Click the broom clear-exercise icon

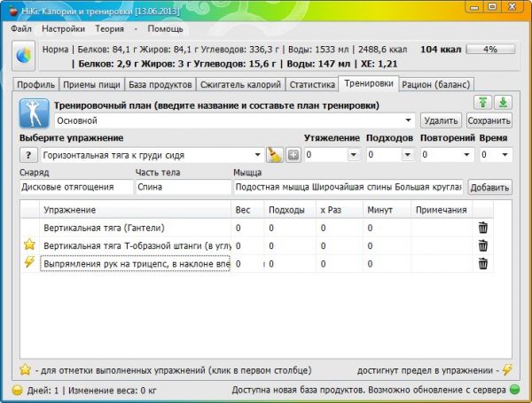(x=274, y=155)
